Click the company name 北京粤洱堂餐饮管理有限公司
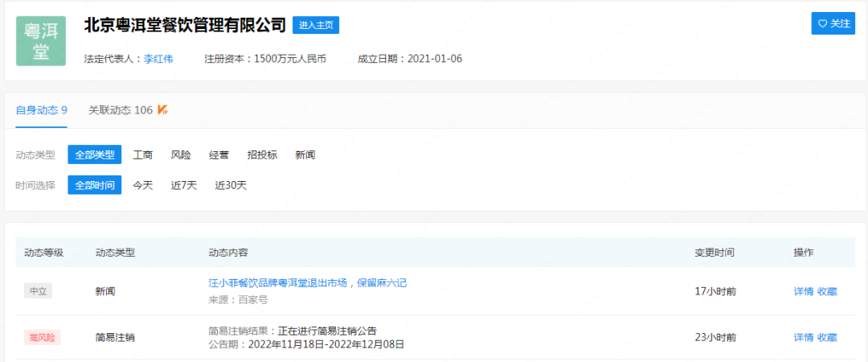 (185, 25)
